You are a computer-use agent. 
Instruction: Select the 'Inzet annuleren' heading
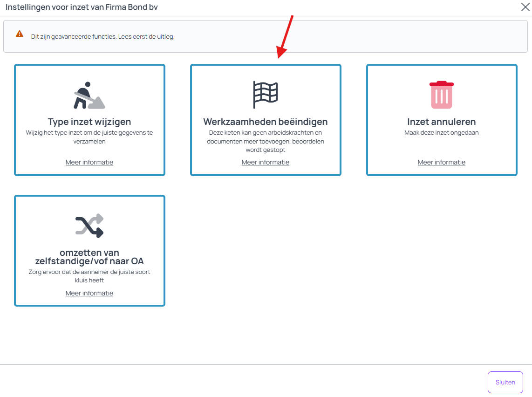click(x=441, y=122)
